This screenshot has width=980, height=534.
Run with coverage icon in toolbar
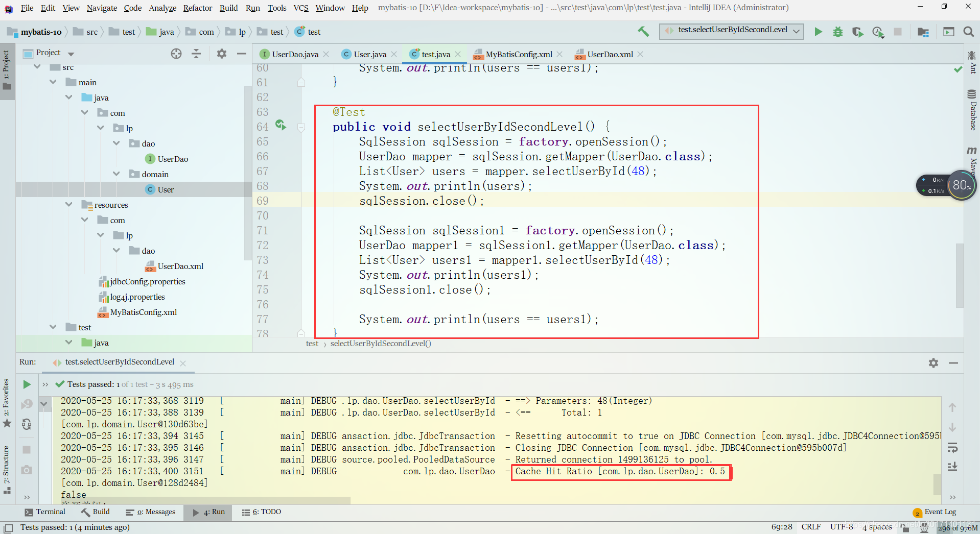(x=858, y=32)
